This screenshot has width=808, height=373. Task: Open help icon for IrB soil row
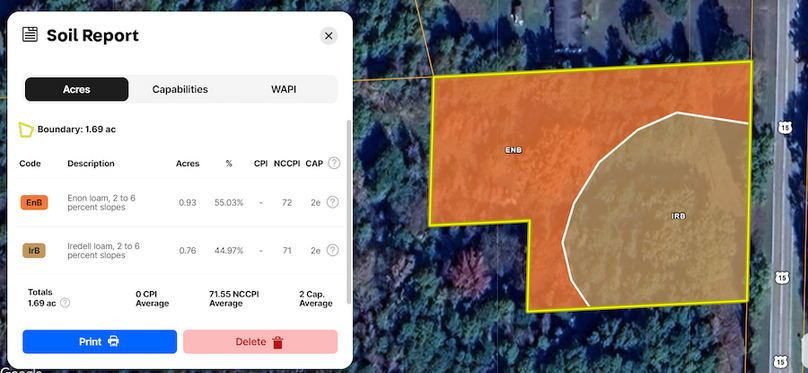333,250
